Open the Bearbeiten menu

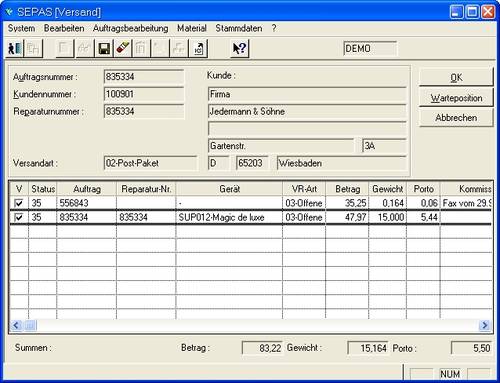pyautogui.click(x=64, y=28)
